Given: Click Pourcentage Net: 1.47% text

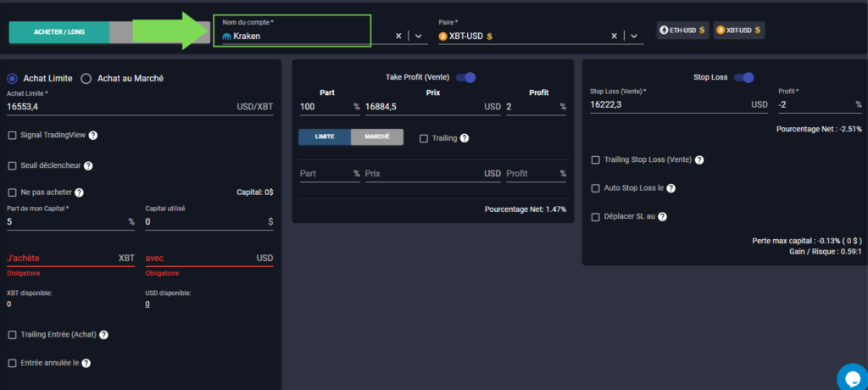Looking at the screenshot, I should (526, 210).
